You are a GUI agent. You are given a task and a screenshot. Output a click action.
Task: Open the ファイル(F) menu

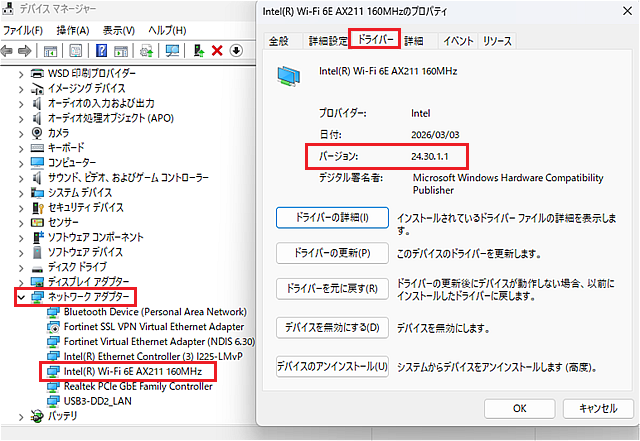coord(23,31)
